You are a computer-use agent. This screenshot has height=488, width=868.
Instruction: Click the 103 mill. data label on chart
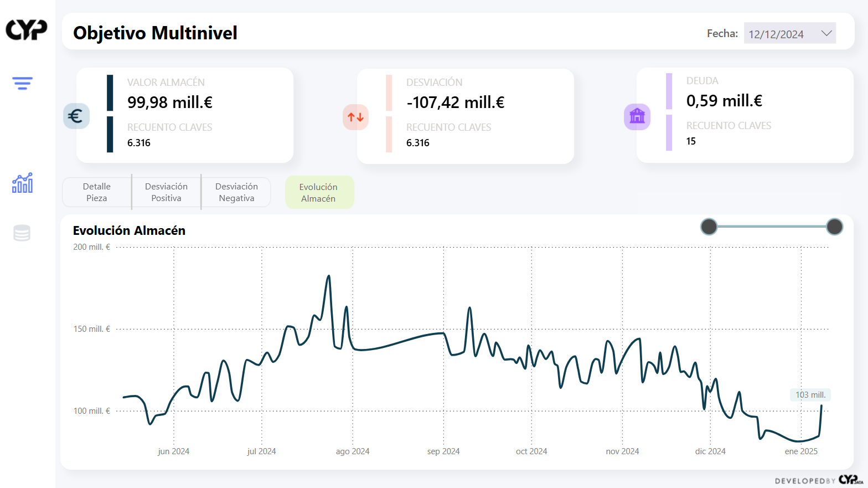point(810,395)
